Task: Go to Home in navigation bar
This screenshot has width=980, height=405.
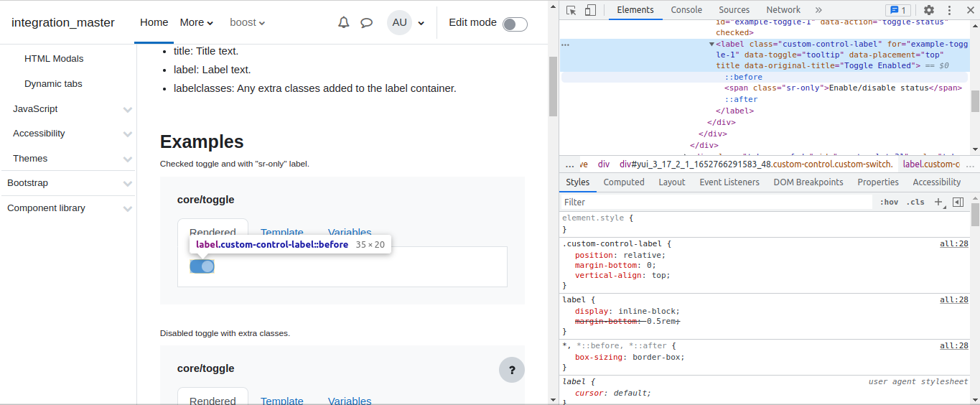Action: point(154,22)
